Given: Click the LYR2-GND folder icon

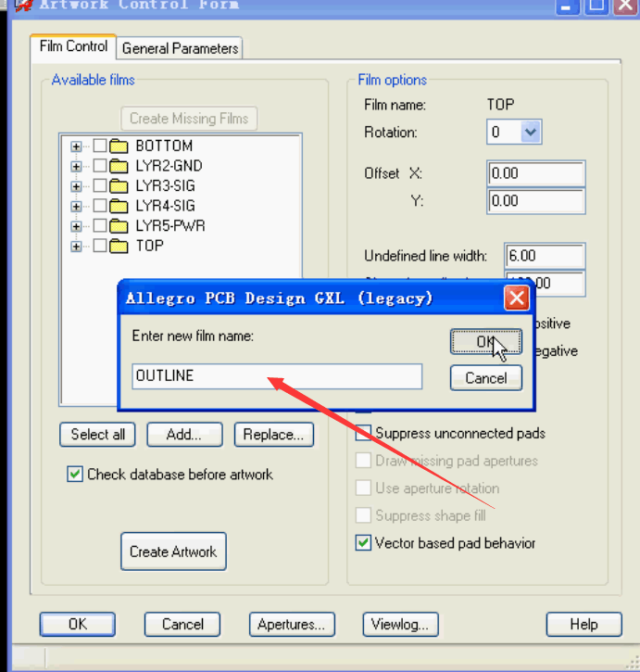Looking at the screenshot, I should point(119,166).
